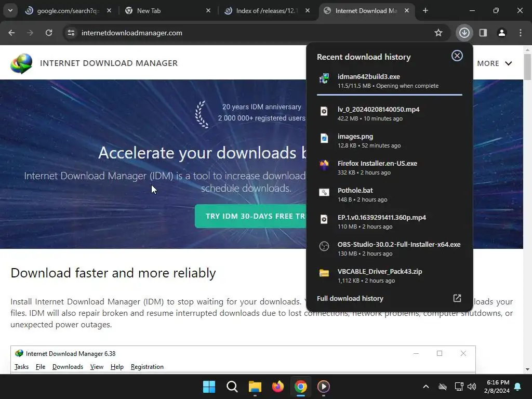Open the Windows Start menu
This screenshot has width=532, height=399.
pos(209,387)
